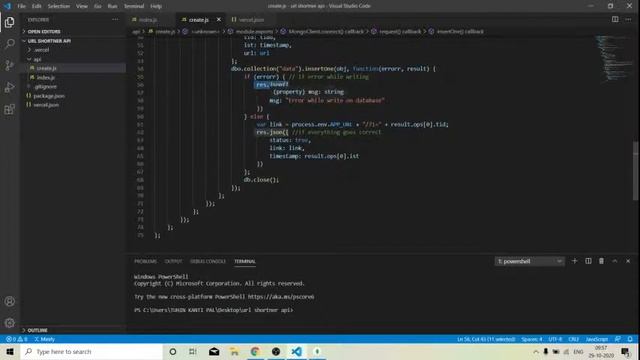The height and width of the screenshot is (360, 640).
Task: Select the Terminal panel tab
Action: (245, 261)
